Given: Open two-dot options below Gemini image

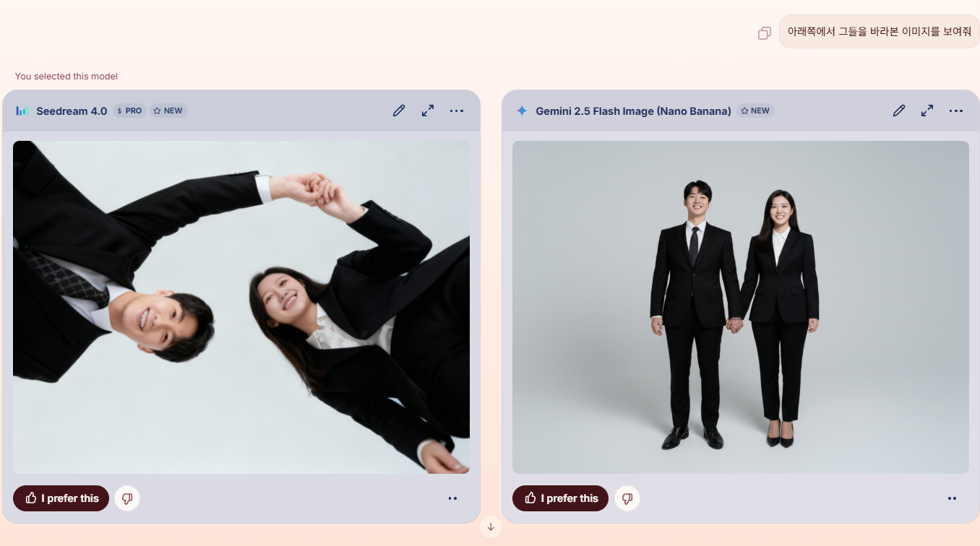Looking at the screenshot, I should click(952, 498).
